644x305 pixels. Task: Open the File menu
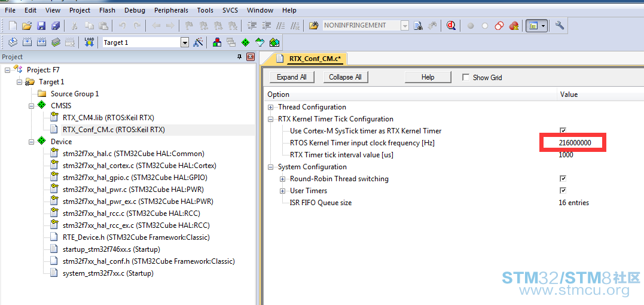10,10
